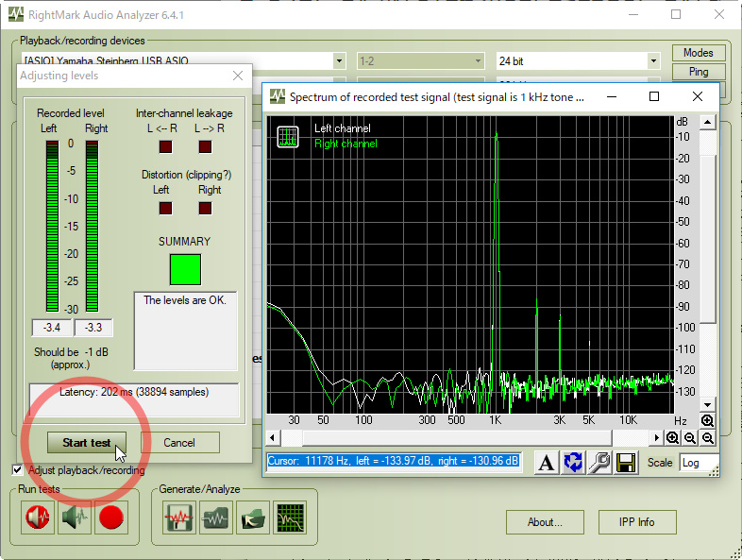The image size is (742, 560).
Task: Click horizontal scrollbar left arrow under graph
Action: click(272, 438)
